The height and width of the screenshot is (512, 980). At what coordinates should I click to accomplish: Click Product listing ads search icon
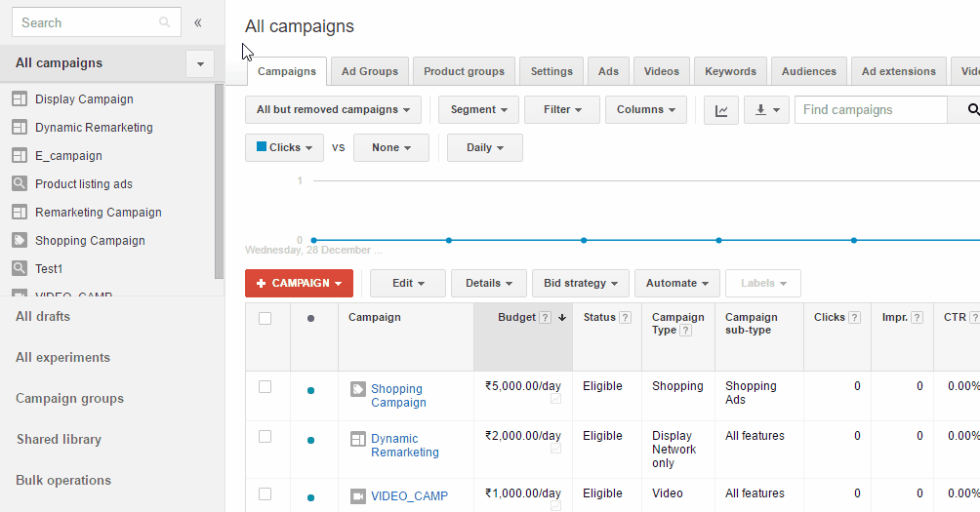click(20, 183)
